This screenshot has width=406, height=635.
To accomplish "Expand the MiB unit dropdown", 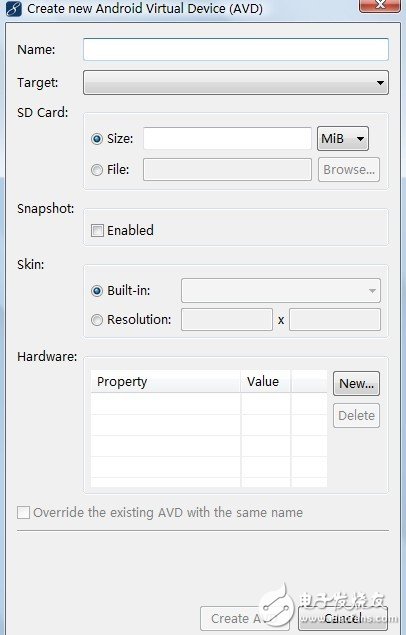I will pos(342,139).
